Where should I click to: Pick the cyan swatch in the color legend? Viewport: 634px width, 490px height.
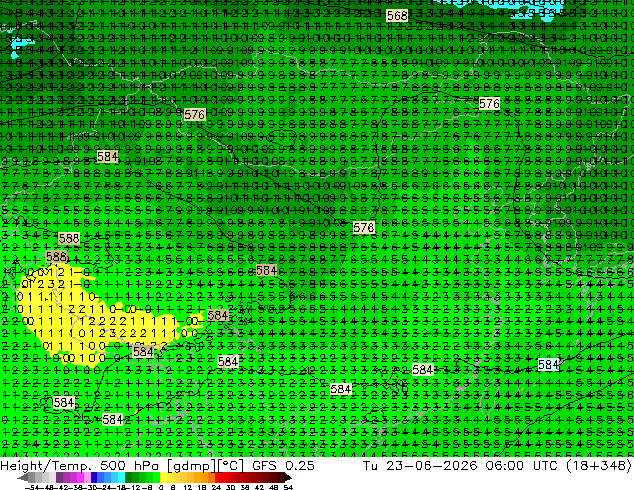[x=122, y=478]
